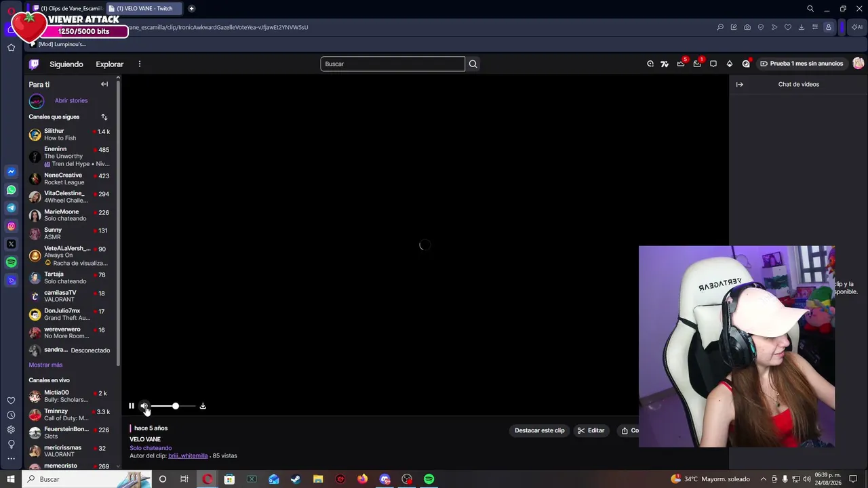Open the Messenger icon in the Opera sidebar
This screenshot has width=868, height=488.
tap(11, 171)
